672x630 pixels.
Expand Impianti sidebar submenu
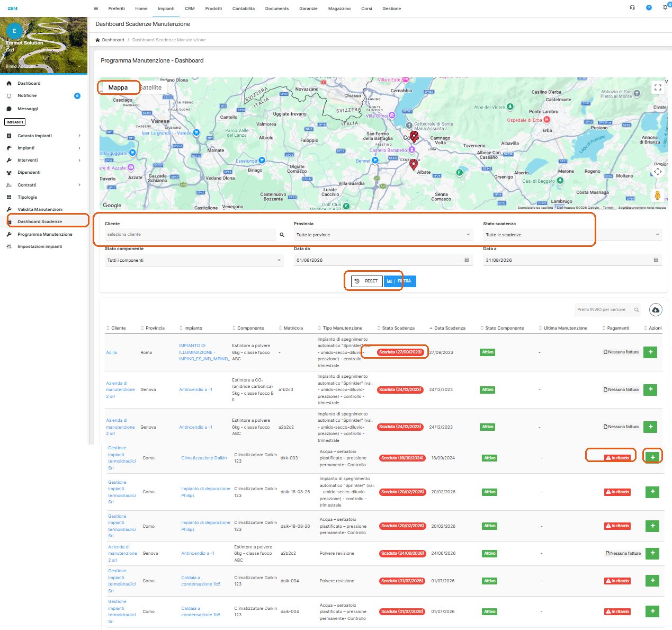pos(43,148)
